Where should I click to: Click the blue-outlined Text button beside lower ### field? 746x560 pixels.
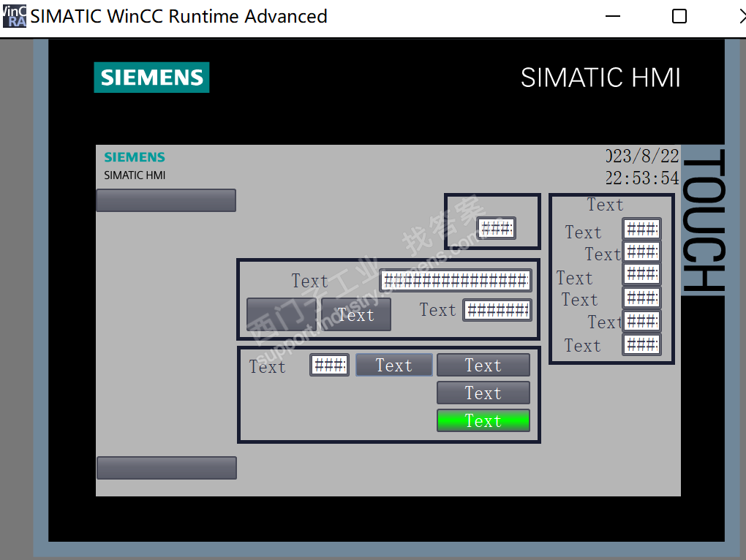point(394,365)
